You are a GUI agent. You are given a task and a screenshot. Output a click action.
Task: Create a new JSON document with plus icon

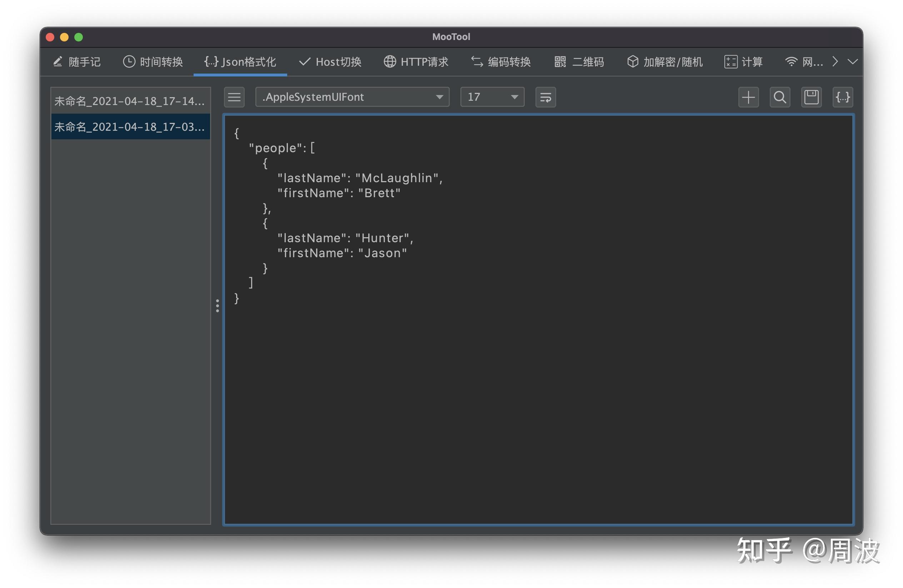point(748,98)
